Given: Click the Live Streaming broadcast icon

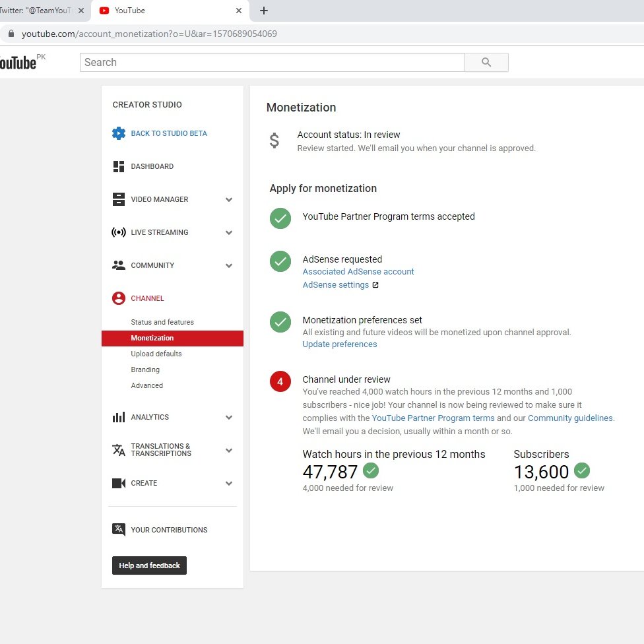Looking at the screenshot, I should (119, 232).
